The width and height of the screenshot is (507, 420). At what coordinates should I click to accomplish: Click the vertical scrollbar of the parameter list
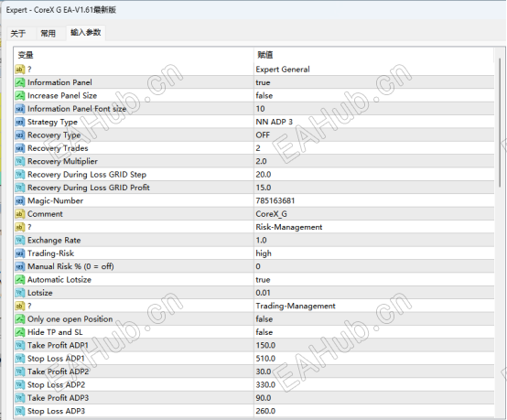500,123
